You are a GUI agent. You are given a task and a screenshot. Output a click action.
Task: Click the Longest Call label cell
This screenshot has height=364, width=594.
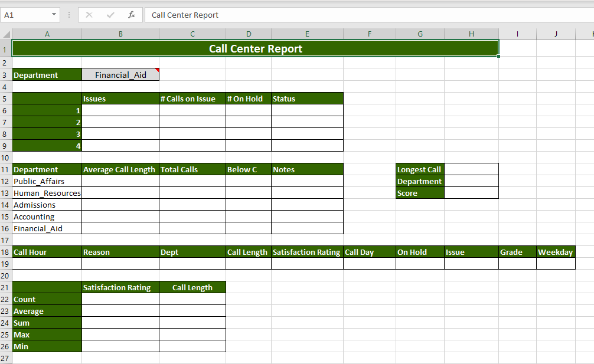[x=420, y=169]
